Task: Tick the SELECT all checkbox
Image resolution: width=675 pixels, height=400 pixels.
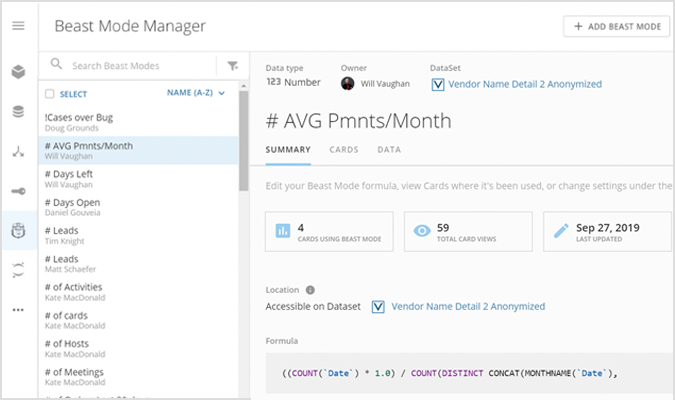Action: 50,94
